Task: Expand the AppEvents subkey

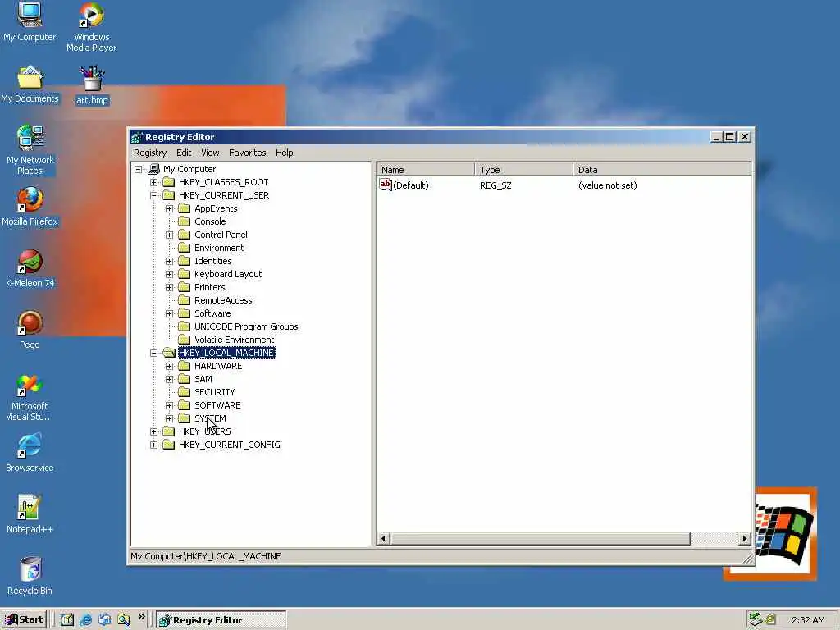Action: pyautogui.click(x=169, y=208)
